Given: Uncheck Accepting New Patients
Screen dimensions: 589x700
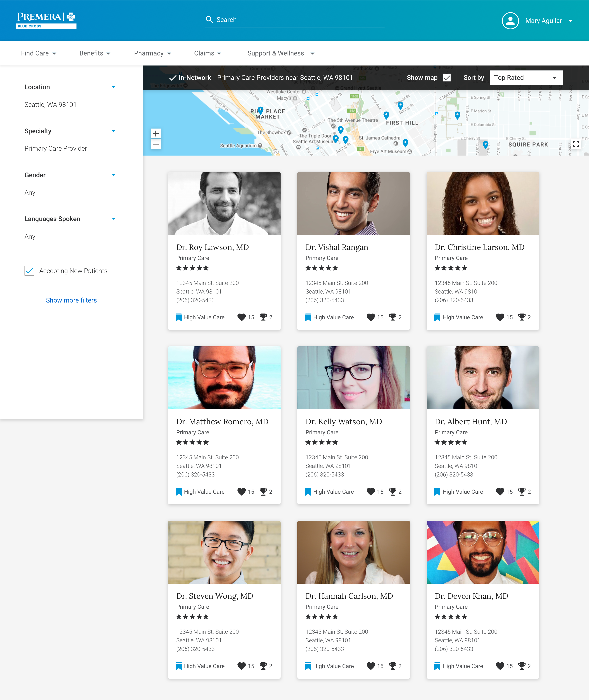Looking at the screenshot, I should click(x=29, y=271).
